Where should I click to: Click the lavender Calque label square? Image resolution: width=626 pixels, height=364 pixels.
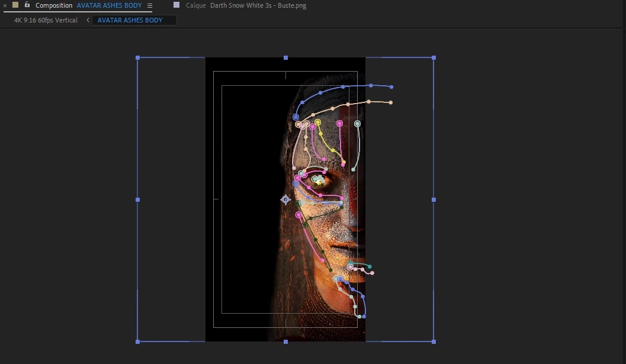click(x=176, y=5)
